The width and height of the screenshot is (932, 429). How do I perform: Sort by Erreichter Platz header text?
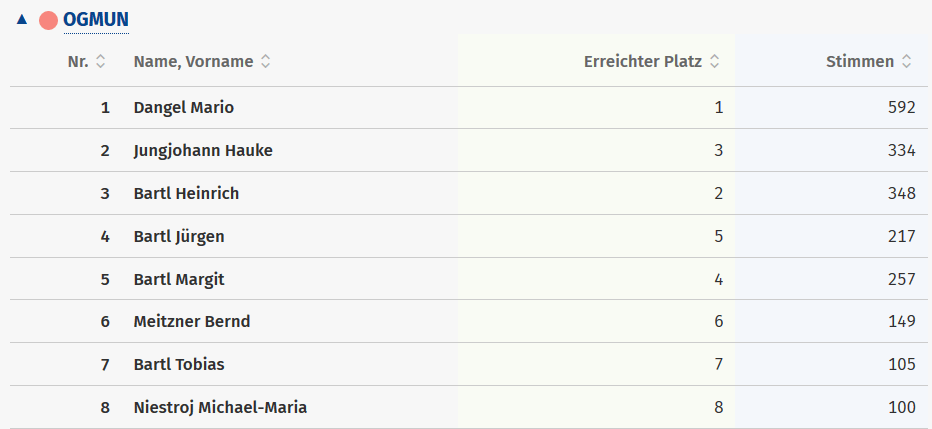click(644, 62)
